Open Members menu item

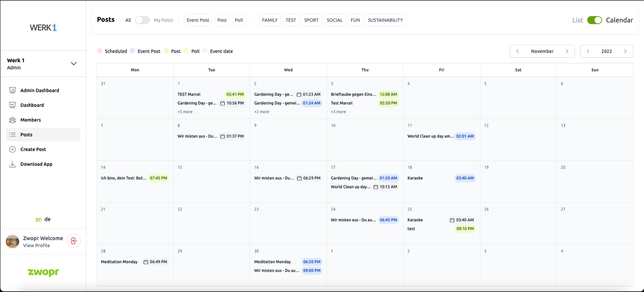[43, 120]
